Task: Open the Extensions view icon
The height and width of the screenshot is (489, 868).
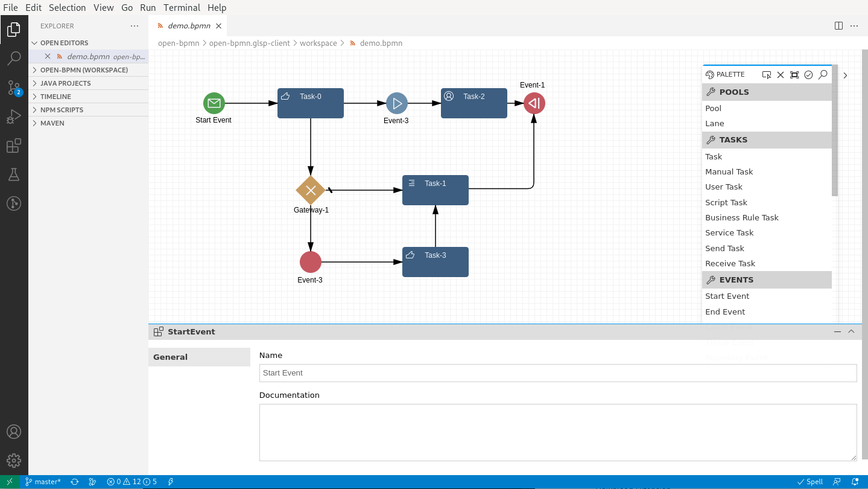Action: coord(14,146)
